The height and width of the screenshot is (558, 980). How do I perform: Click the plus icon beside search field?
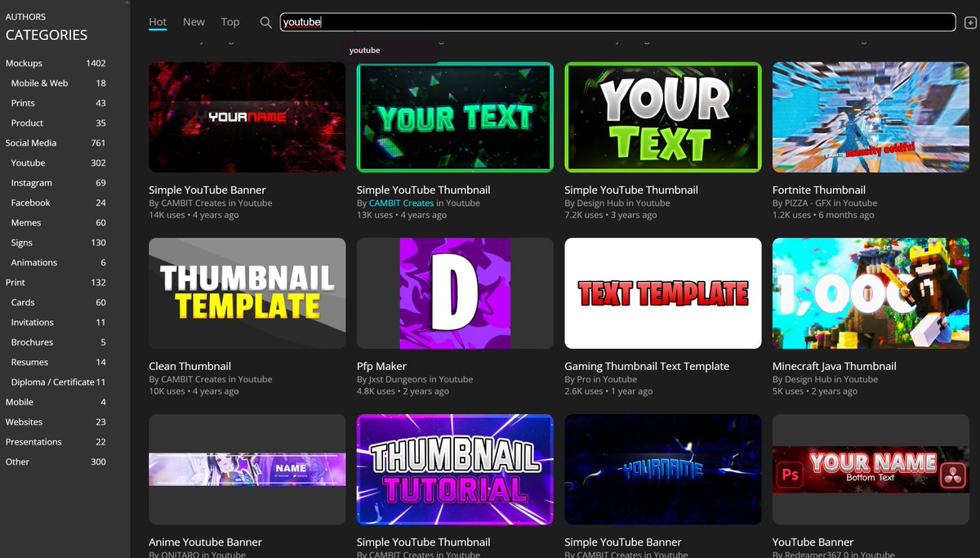click(970, 23)
